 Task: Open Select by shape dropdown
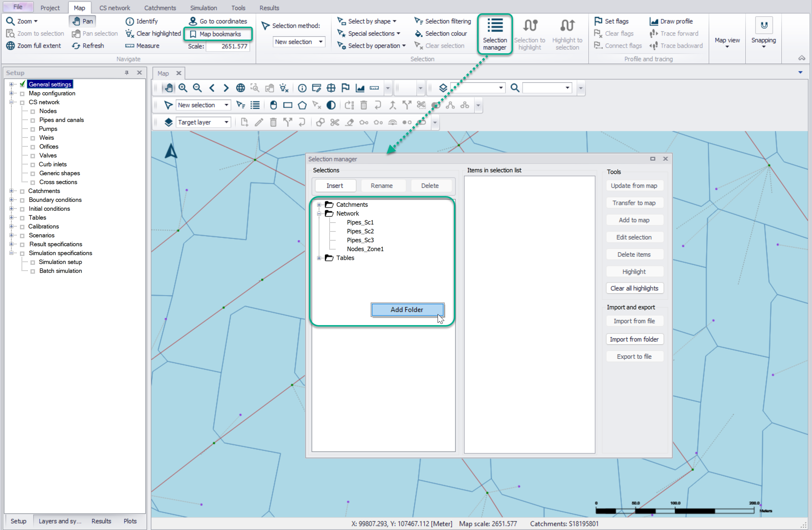(x=367, y=21)
